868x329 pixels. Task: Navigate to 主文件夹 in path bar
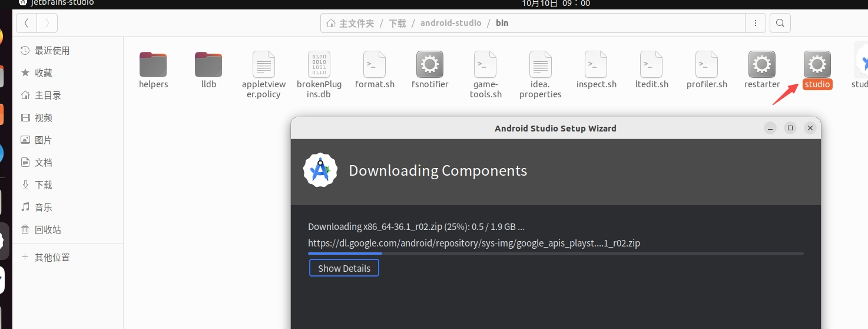pos(350,23)
